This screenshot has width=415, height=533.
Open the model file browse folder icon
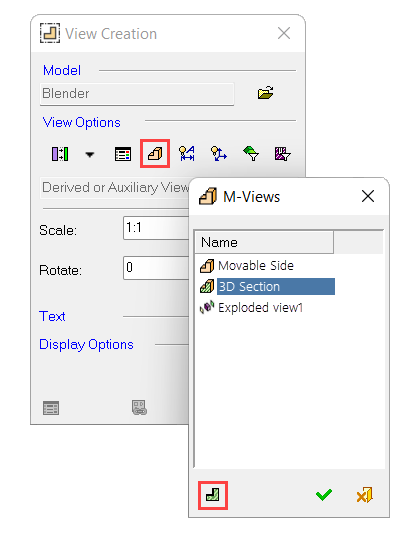pos(265,92)
